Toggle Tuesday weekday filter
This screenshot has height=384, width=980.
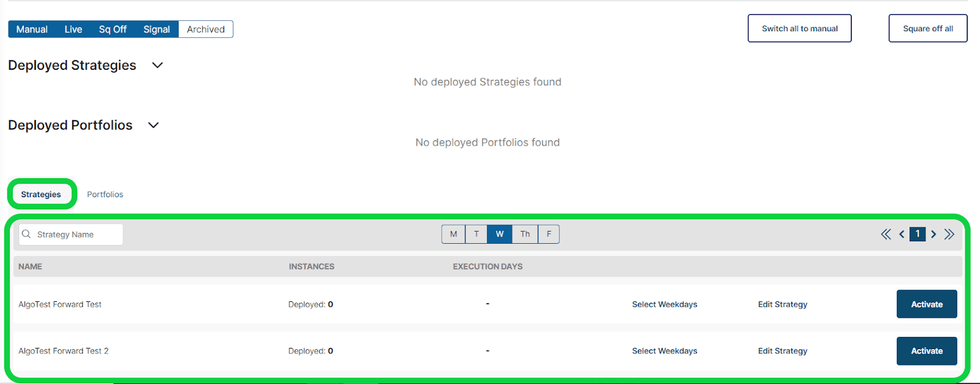coord(477,234)
